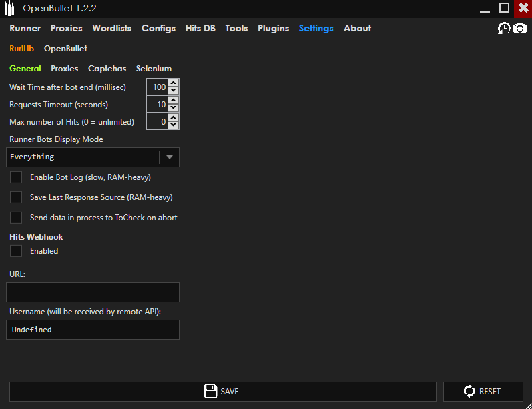Close the OpenBullet window

(x=523, y=9)
